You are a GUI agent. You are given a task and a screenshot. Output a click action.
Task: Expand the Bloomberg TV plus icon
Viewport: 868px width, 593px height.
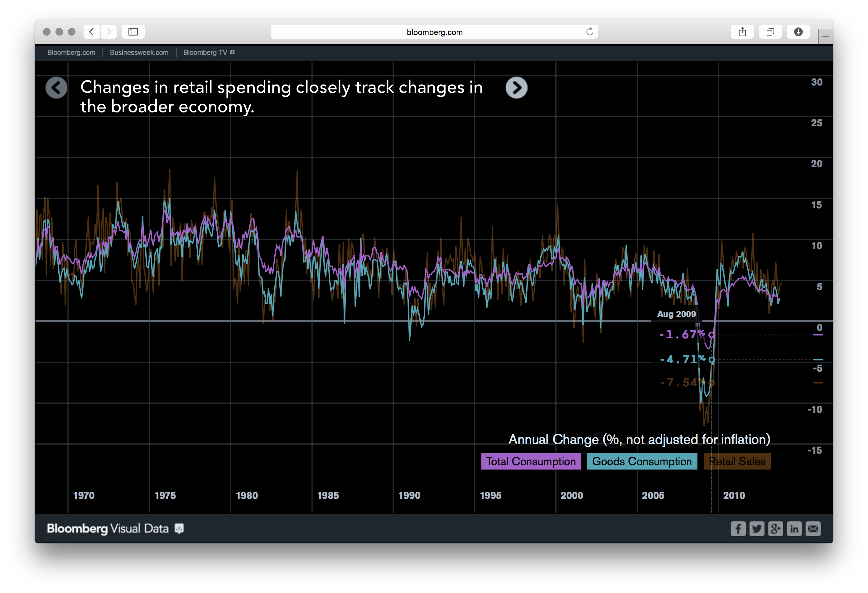[x=232, y=52]
